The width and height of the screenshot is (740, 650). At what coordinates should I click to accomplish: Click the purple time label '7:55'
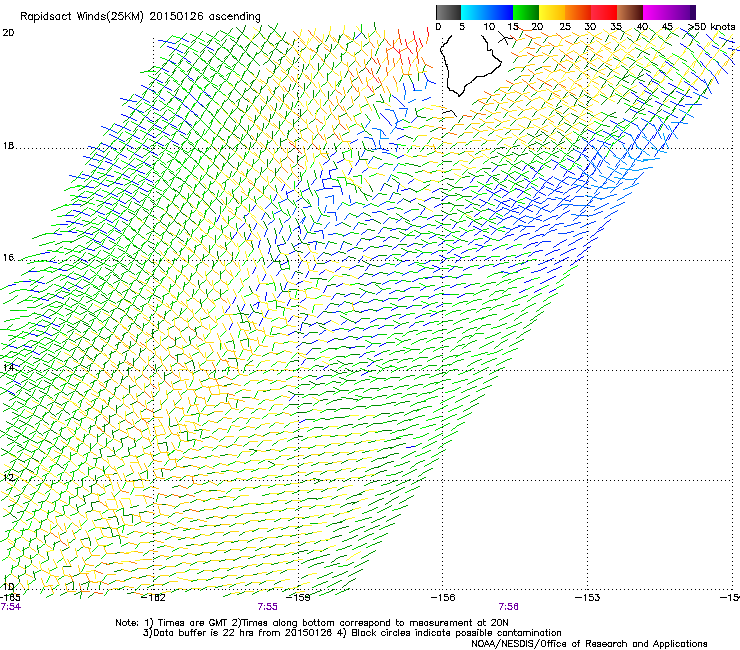(268, 607)
